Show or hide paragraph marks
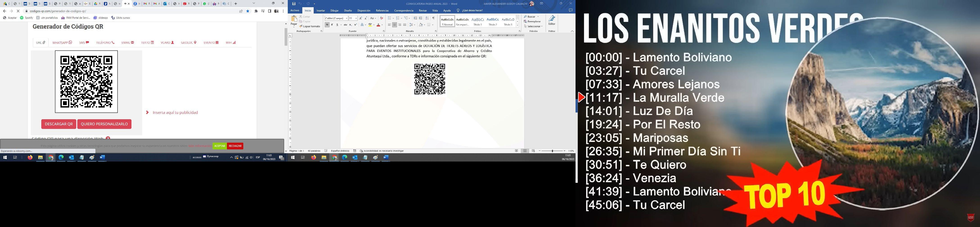This screenshot has height=227, width=980. [433, 18]
